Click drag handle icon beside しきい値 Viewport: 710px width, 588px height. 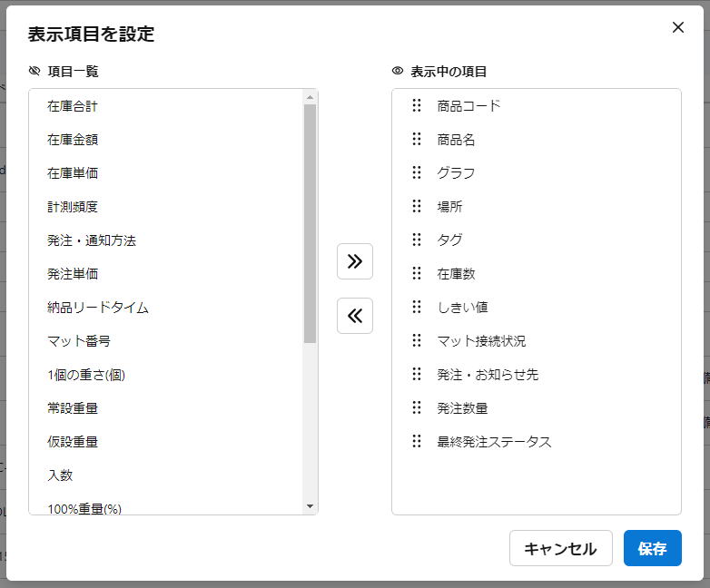pos(417,307)
